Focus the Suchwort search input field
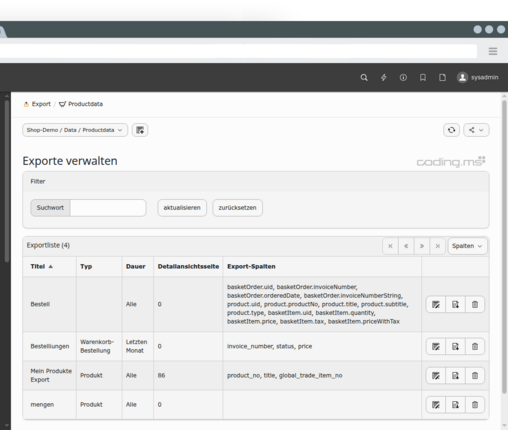 (x=108, y=208)
